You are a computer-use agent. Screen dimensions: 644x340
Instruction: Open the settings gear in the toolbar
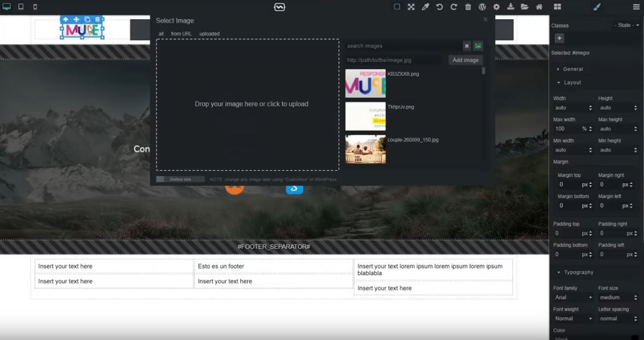tap(496, 7)
